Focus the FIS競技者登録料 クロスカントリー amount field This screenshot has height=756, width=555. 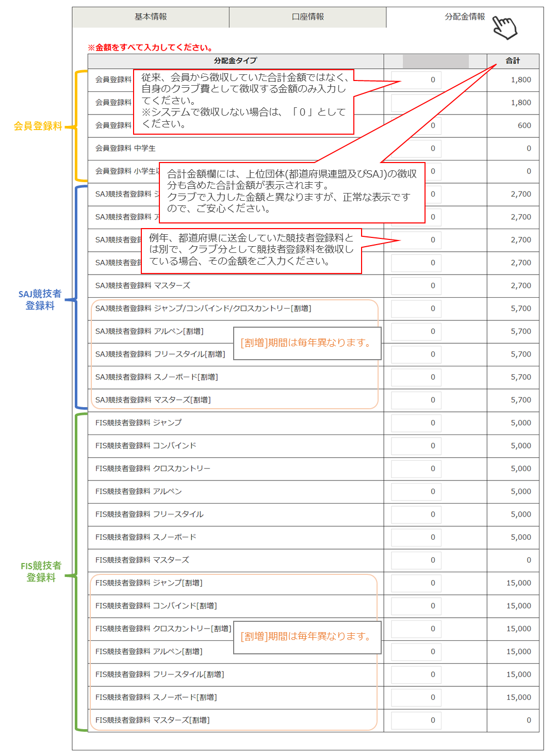click(416, 469)
